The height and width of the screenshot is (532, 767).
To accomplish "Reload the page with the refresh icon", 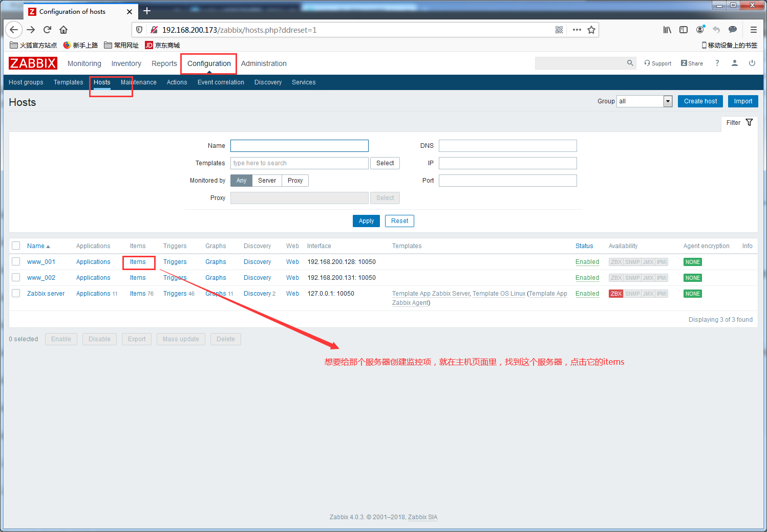I will [47, 30].
